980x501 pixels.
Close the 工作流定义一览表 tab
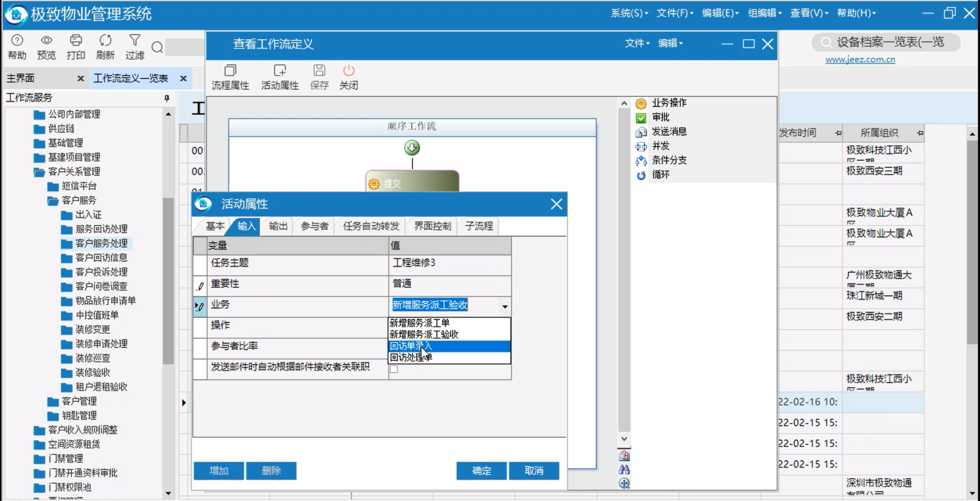(183, 79)
